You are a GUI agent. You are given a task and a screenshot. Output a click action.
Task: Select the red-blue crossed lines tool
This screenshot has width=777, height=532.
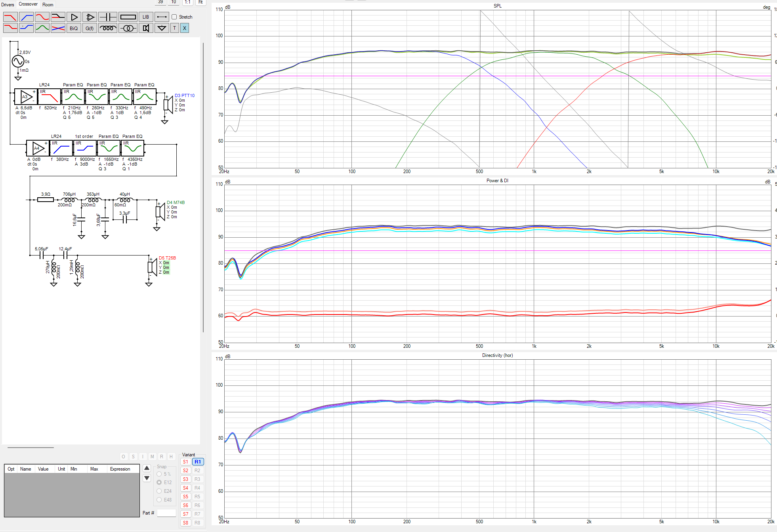coord(58,28)
